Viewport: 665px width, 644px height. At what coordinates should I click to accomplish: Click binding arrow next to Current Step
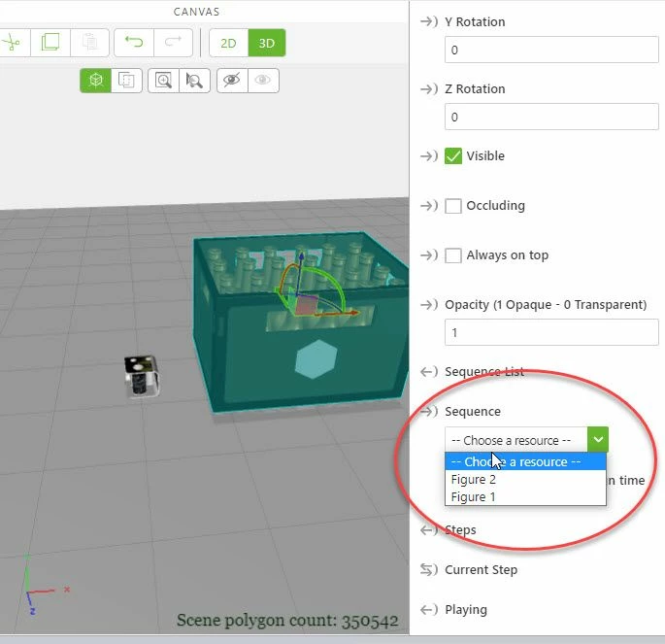429,570
